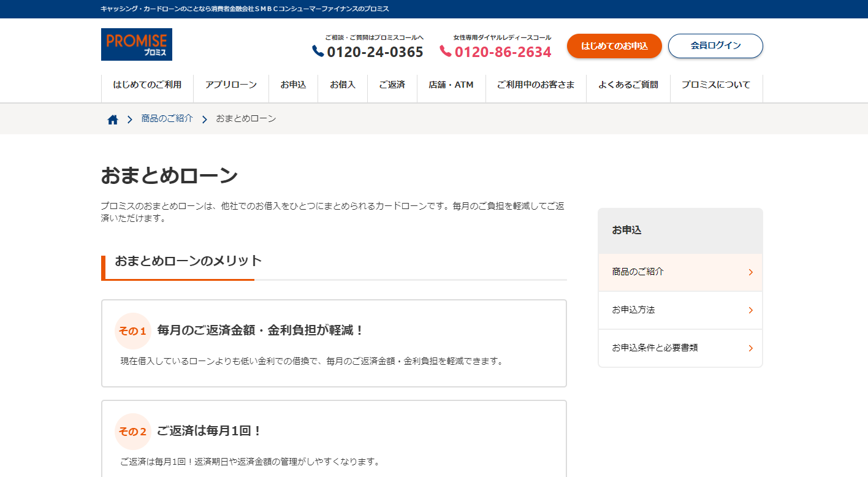Screen dimensions: 868x477
Task: Click heading ご返済は毎月1回！
Action: coord(210,431)
